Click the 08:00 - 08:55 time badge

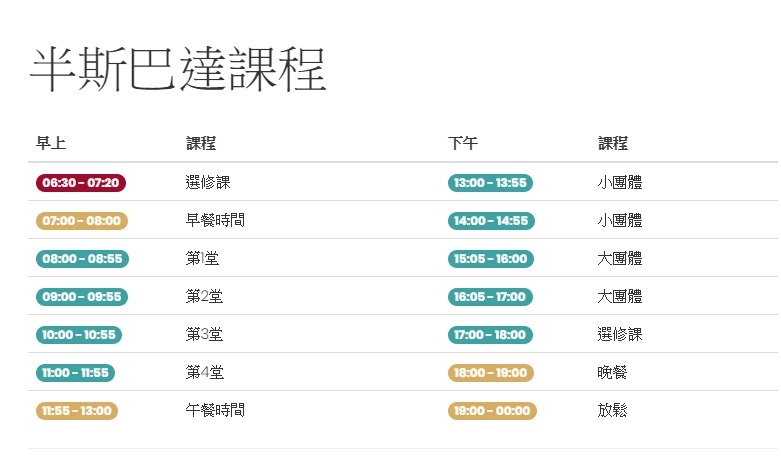point(82,259)
